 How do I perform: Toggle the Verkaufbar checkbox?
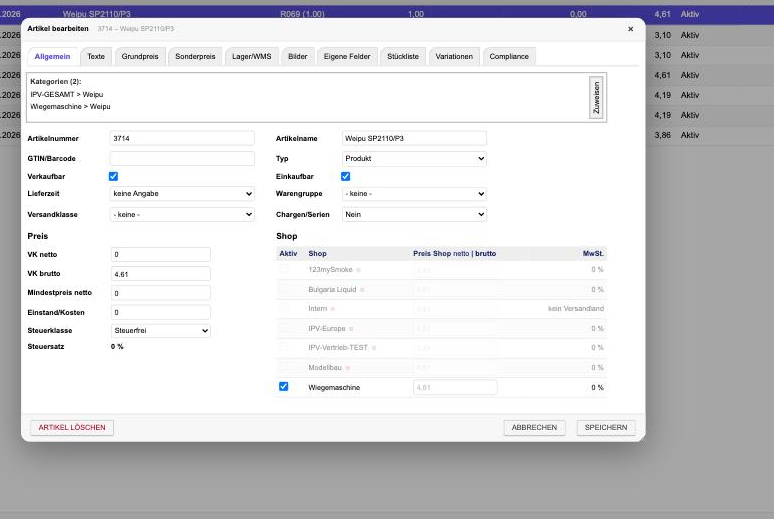[x=113, y=176]
